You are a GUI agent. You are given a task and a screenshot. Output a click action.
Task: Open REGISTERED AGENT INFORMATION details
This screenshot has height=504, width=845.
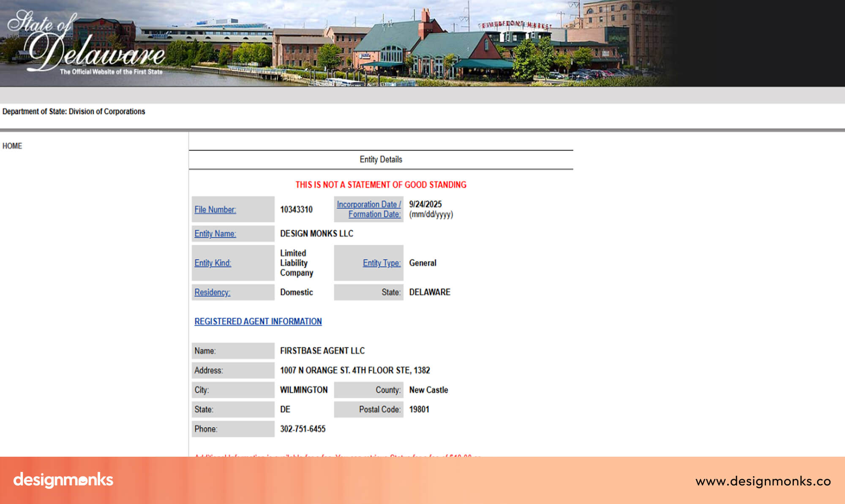tap(258, 321)
